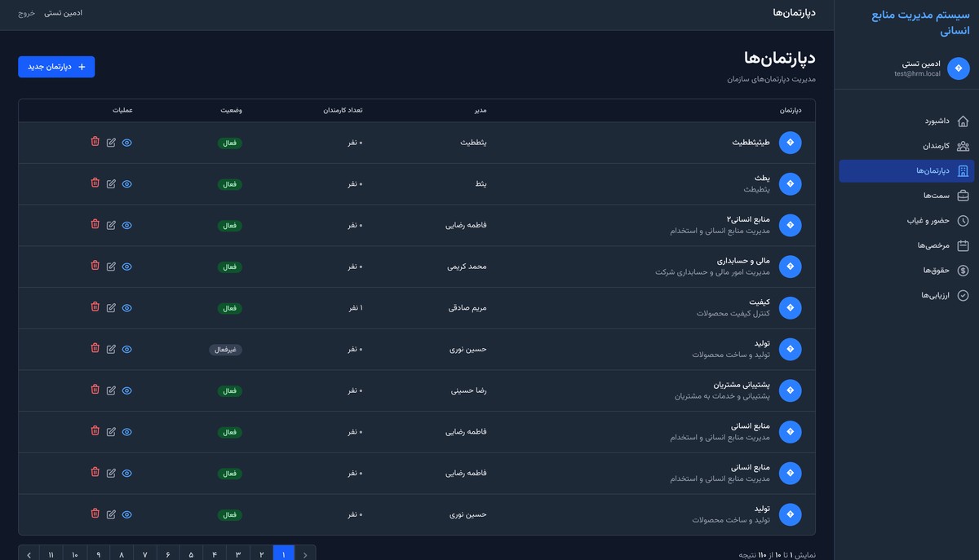
Task: View details of یطت department via eye icon
Action: (x=126, y=184)
